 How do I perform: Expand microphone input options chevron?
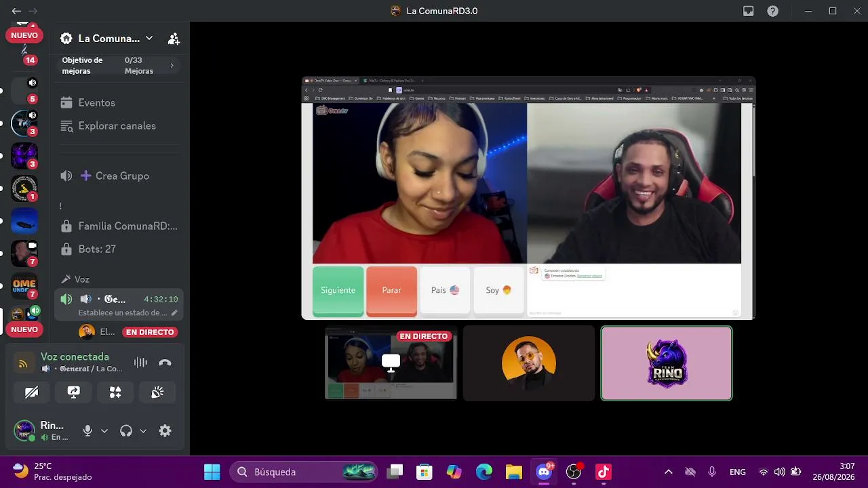(x=104, y=430)
